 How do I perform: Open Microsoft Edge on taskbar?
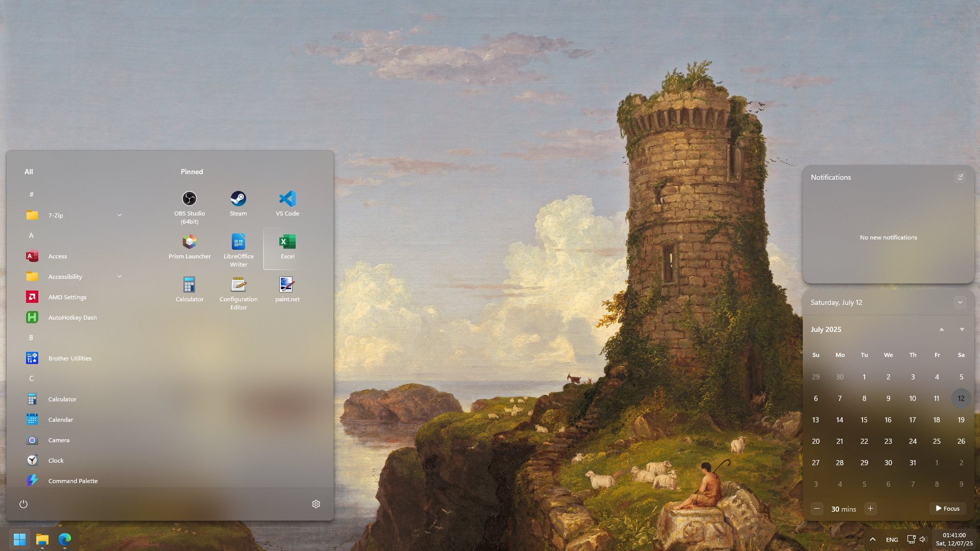click(65, 539)
